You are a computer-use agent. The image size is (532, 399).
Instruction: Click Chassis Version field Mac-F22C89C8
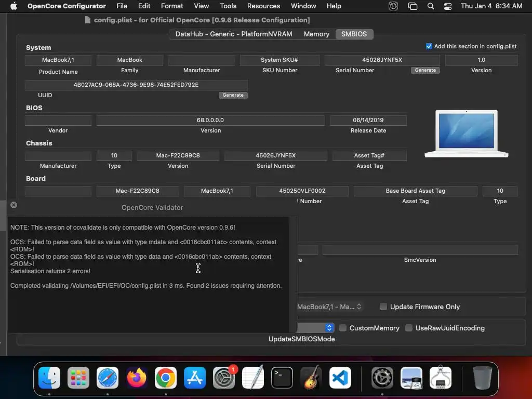click(178, 155)
